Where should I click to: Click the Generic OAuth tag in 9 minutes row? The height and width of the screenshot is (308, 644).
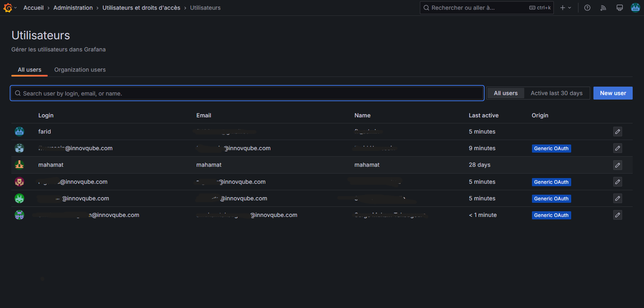(551, 149)
